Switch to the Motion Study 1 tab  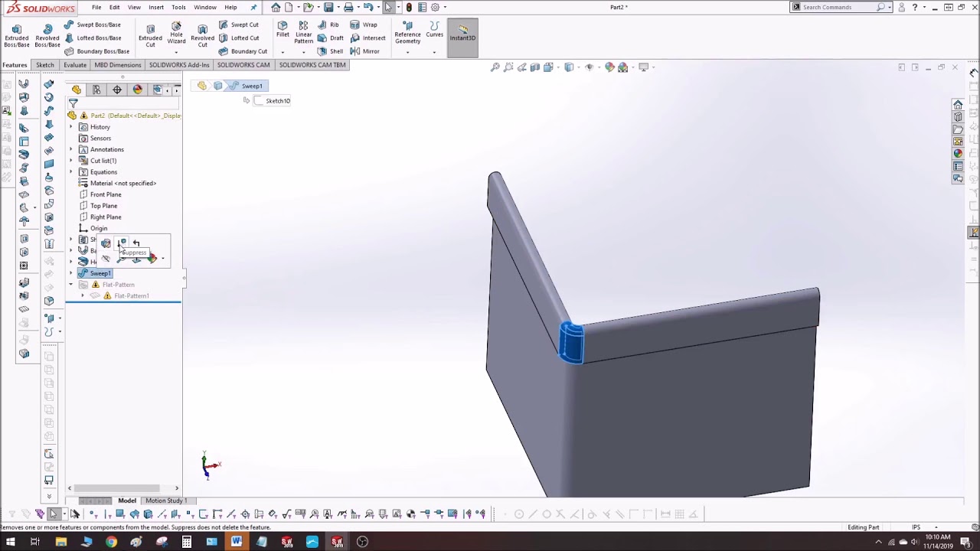[x=166, y=500]
